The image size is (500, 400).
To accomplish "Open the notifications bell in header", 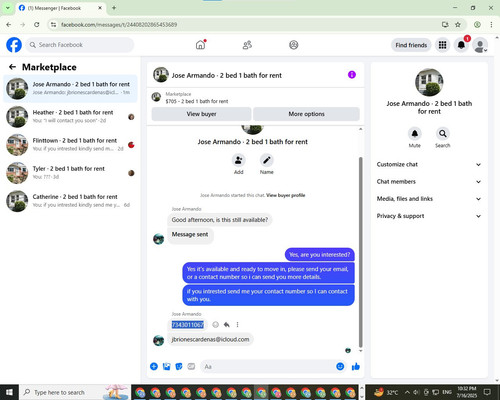I will 461,45.
